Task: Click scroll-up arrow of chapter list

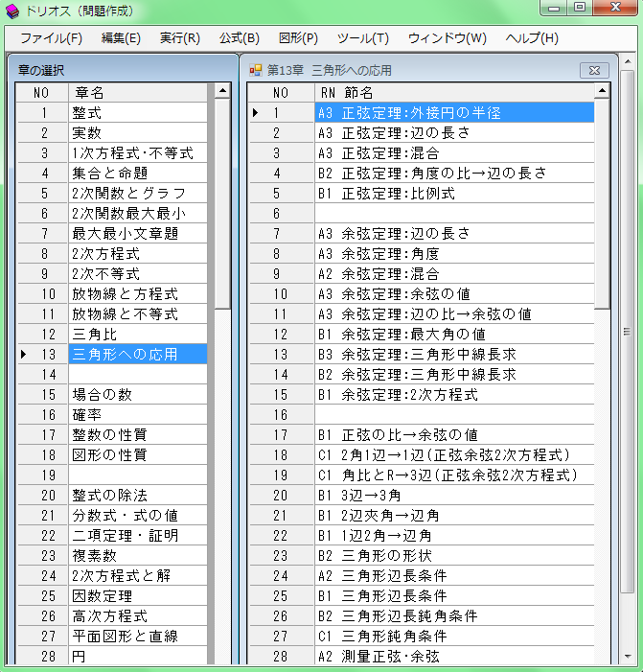Action: tap(222, 91)
